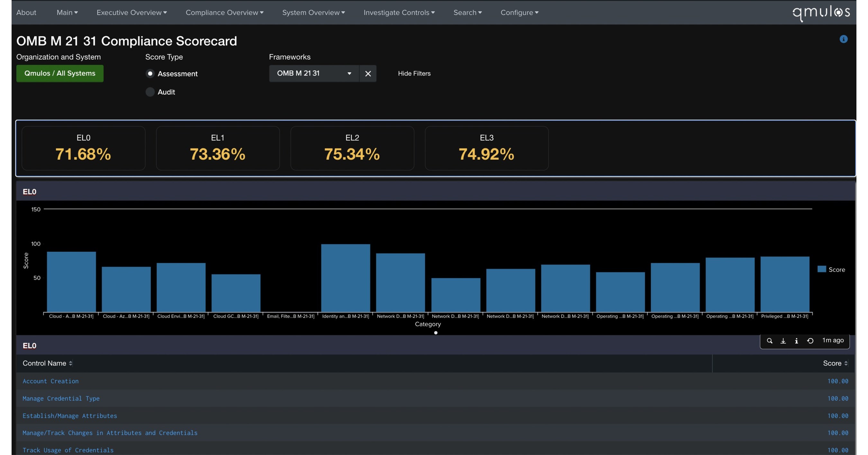The image size is (868, 455).
Task: Refresh the EL0 table with the reload icon
Action: [x=810, y=341]
